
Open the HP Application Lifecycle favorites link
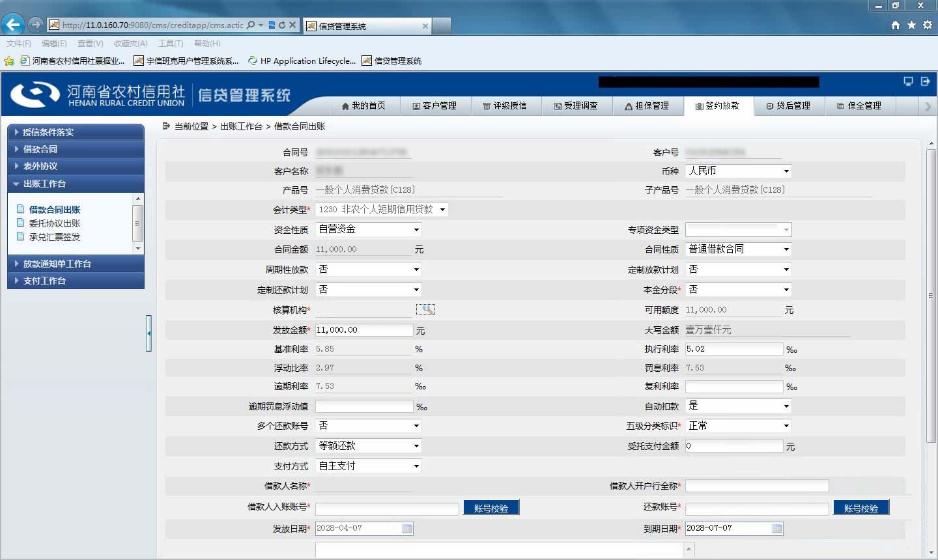tap(302, 61)
